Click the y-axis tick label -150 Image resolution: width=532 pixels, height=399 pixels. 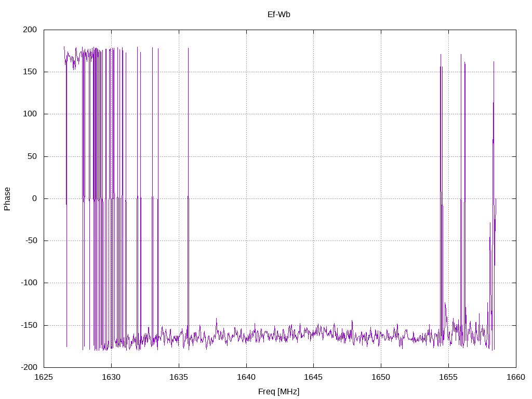[x=29, y=325]
